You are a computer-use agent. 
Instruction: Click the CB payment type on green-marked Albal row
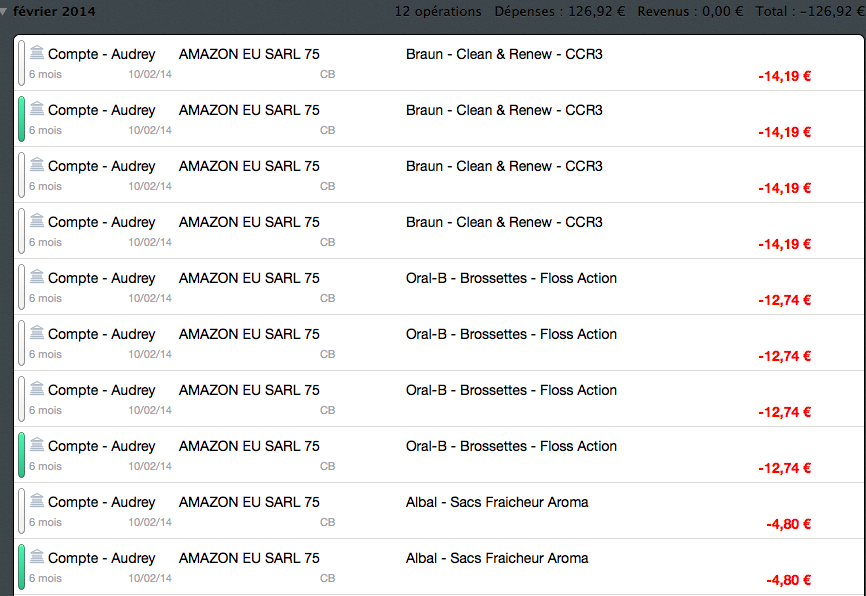tap(328, 578)
